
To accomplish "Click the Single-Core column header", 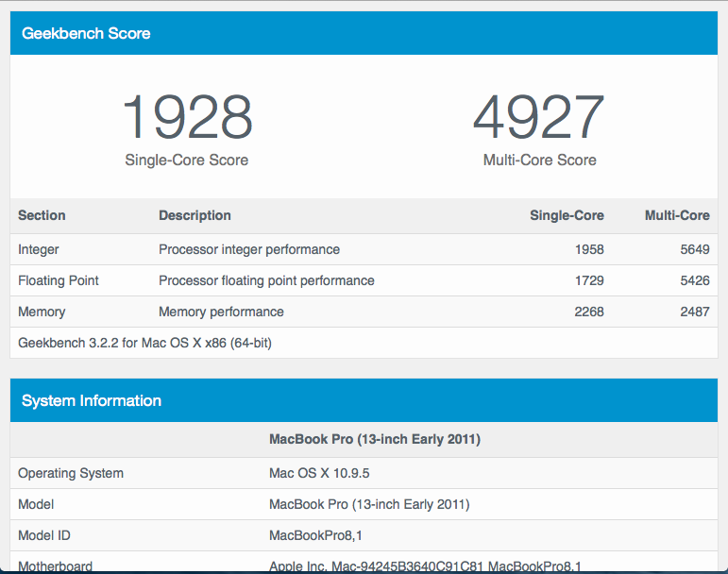I will point(567,215).
